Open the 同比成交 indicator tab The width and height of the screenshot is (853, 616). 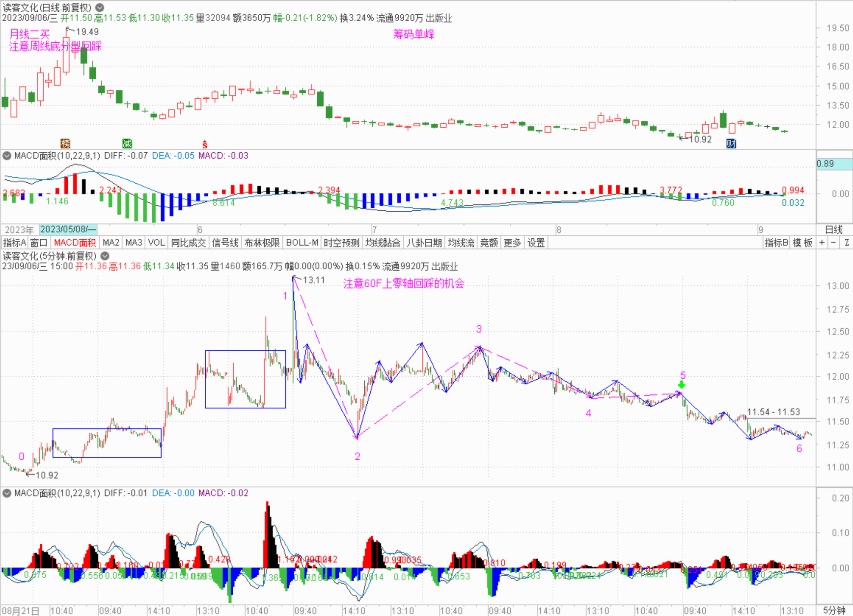(189, 243)
